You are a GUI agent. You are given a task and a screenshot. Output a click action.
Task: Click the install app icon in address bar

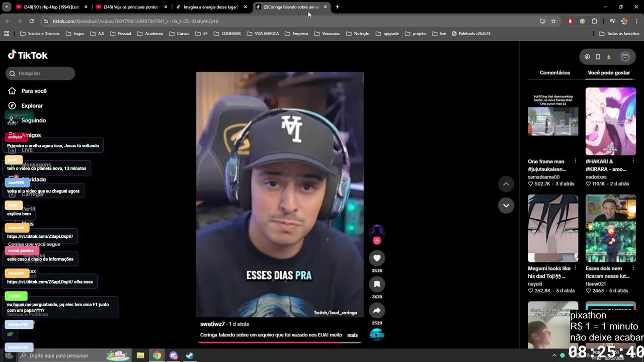click(x=542, y=21)
